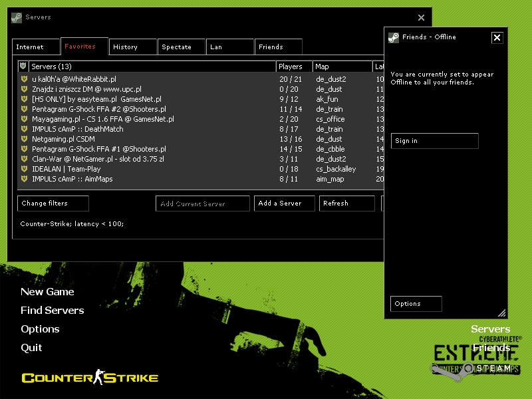Click shield icon beside Pentagram G-Shock FFA #1
The width and height of the screenshot is (532, 399).
[24, 149]
